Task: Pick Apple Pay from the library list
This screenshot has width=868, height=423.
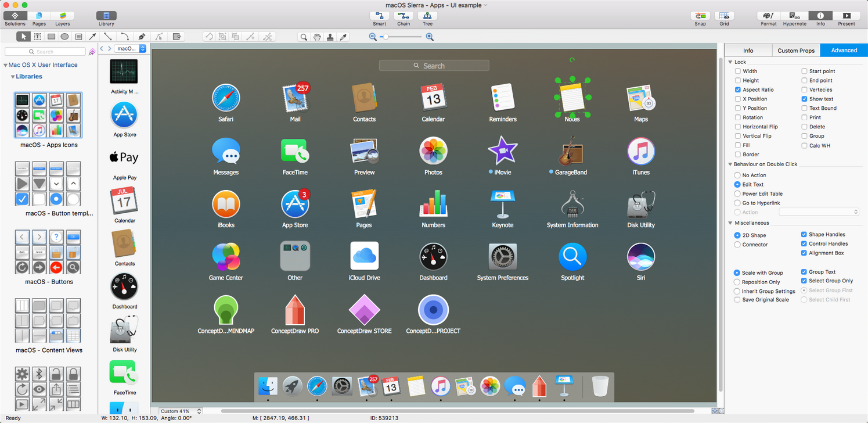Action: coord(124,157)
